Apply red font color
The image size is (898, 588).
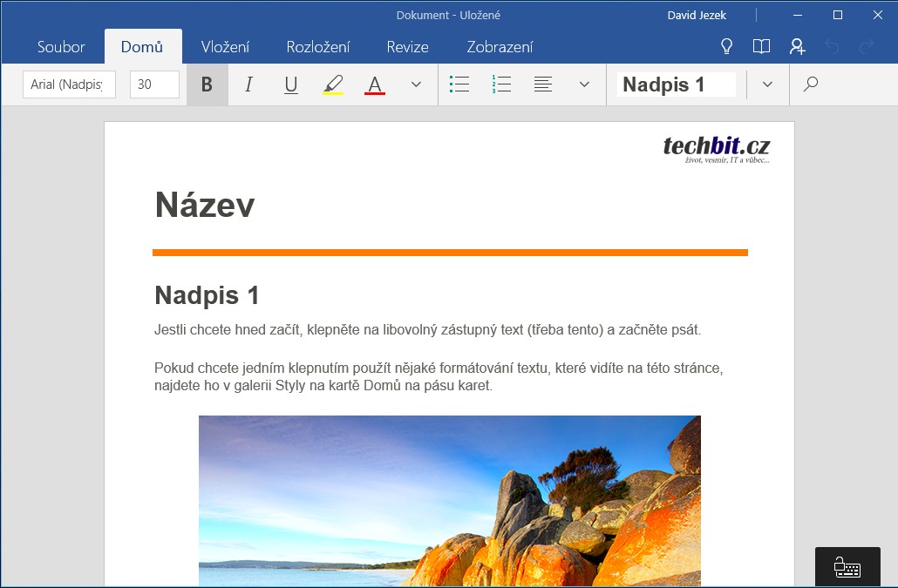(375, 84)
